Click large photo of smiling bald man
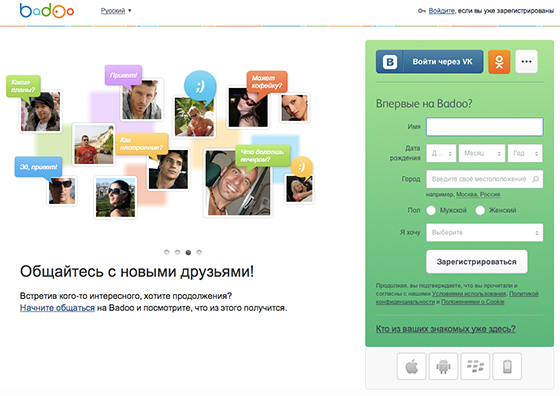 (x=238, y=183)
